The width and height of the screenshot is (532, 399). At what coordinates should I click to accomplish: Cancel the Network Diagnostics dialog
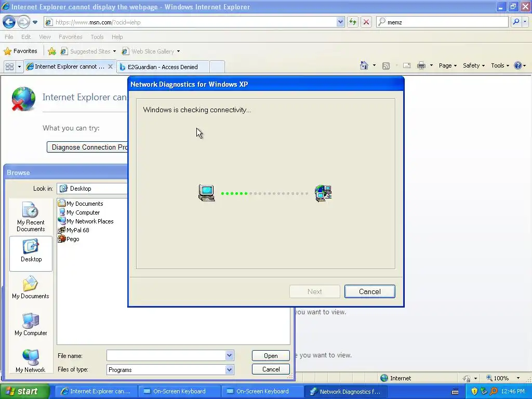369,291
